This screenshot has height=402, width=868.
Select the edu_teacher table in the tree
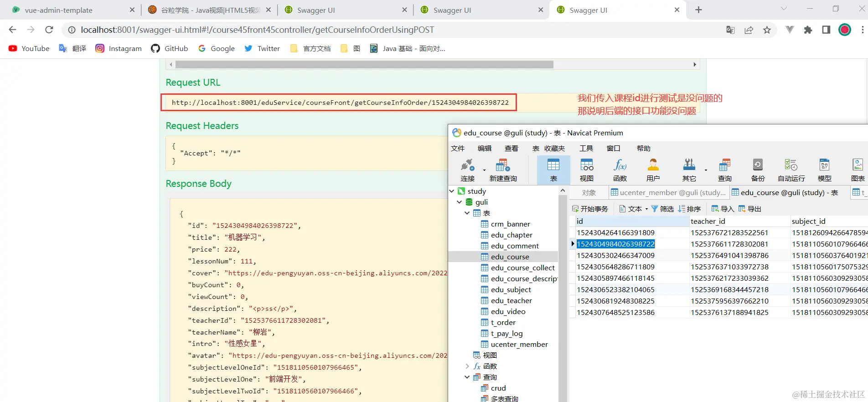[511, 300]
